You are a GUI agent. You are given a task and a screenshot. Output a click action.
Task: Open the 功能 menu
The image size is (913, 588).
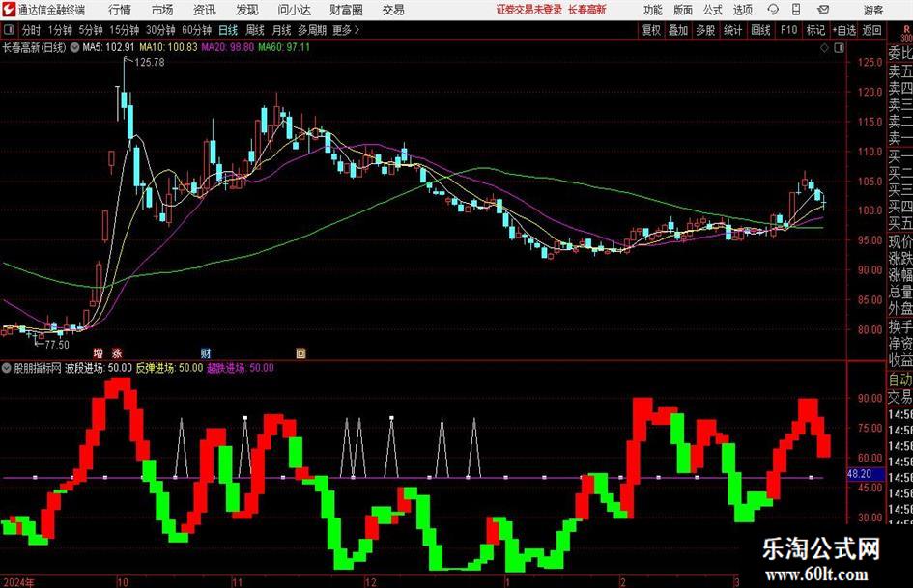(653, 10)
